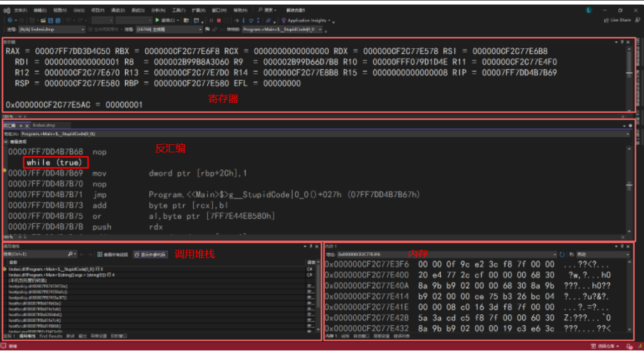The image size is (644, 362).
Task: Collapse the viewing options expander in disassembly
Action: (6, 142)
